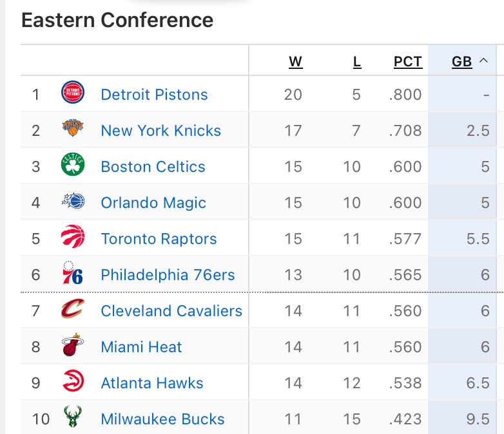Click the Cleveland Cavaliers logo
Screen dimensions: 504x434
pos(73,310)
